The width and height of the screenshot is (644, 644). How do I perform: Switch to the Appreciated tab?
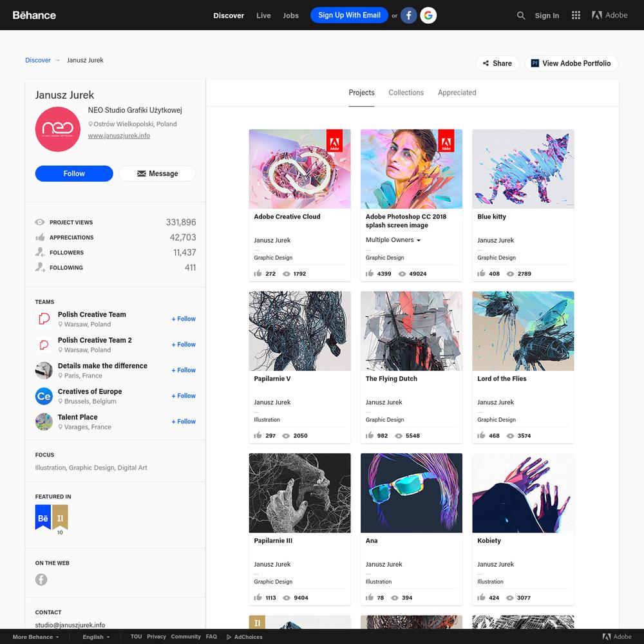pos(457,93)
